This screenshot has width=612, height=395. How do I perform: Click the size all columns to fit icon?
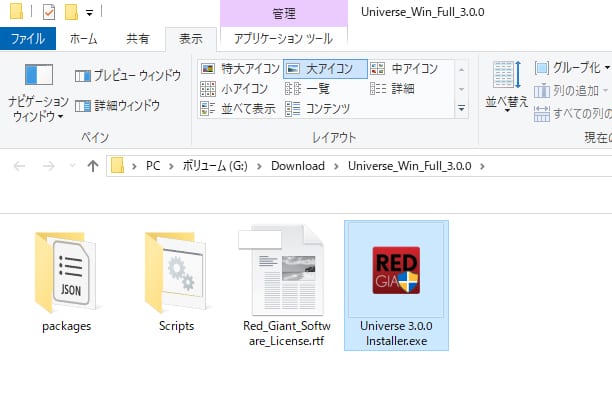pos(542,114)
